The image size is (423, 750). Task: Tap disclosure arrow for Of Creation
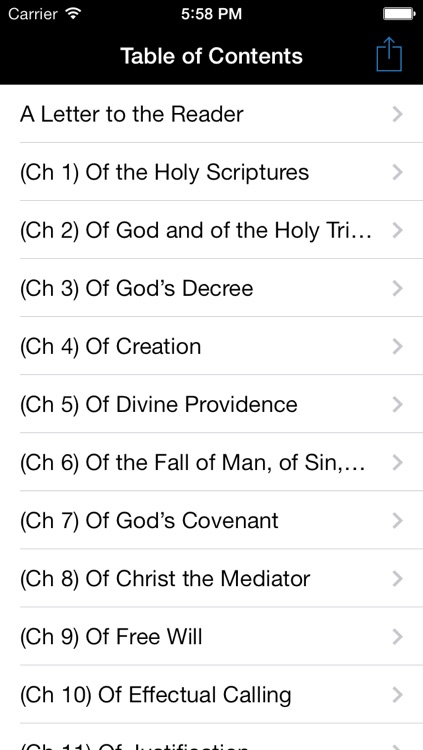tap(397, 346)
